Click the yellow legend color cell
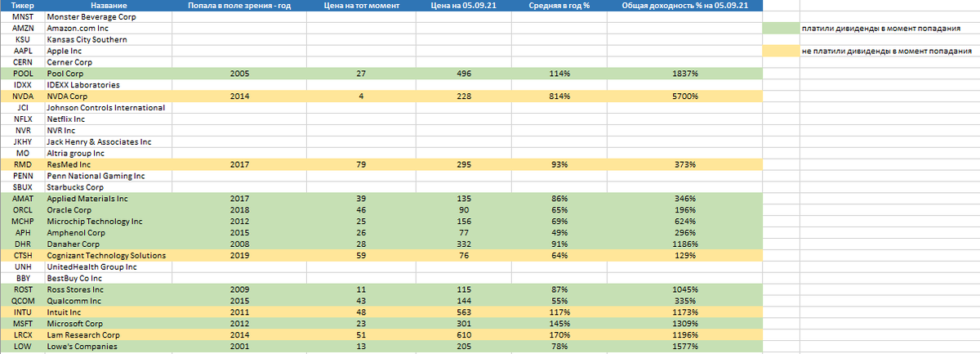The image size is (980, 354). (780, 51)
